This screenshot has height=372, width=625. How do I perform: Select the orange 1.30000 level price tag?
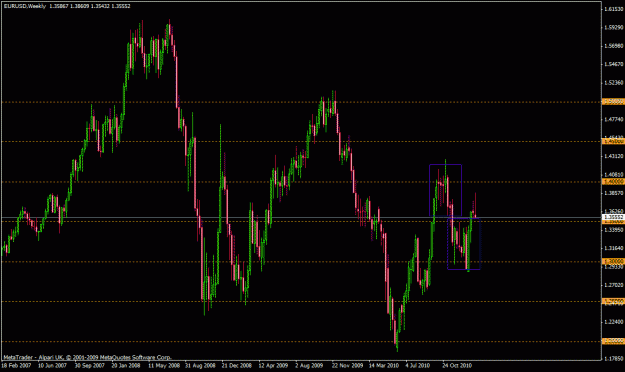pos(613,262)
